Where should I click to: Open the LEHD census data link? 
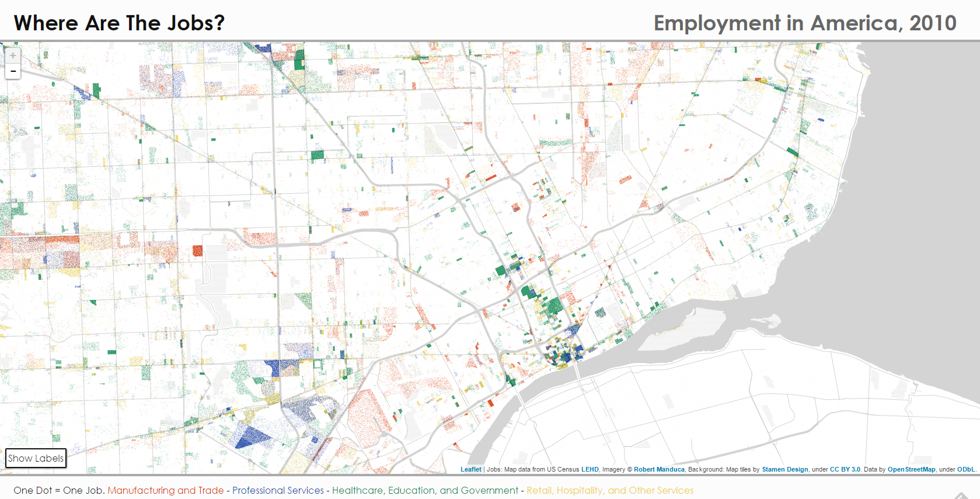(x=590, y=469)
